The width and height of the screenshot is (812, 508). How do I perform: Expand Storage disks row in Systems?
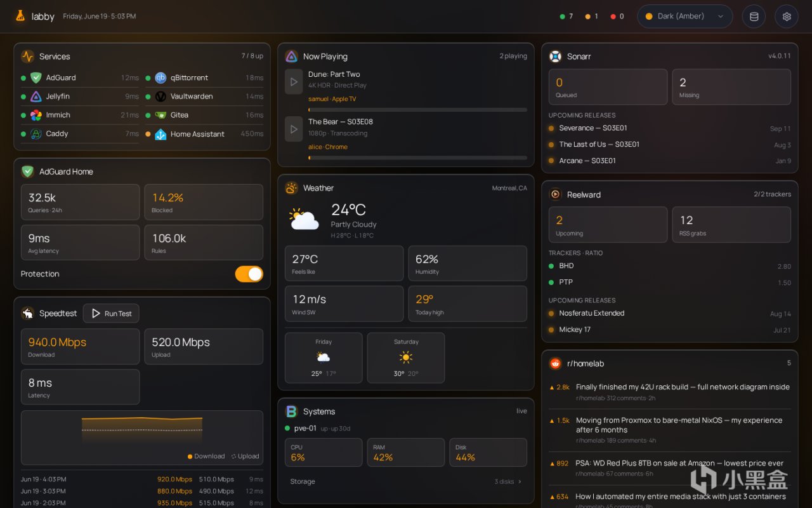(406, 481)
